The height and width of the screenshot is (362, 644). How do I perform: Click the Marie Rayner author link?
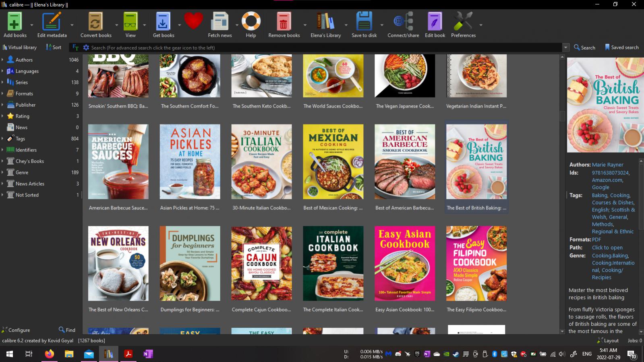[x=607, y=165]
